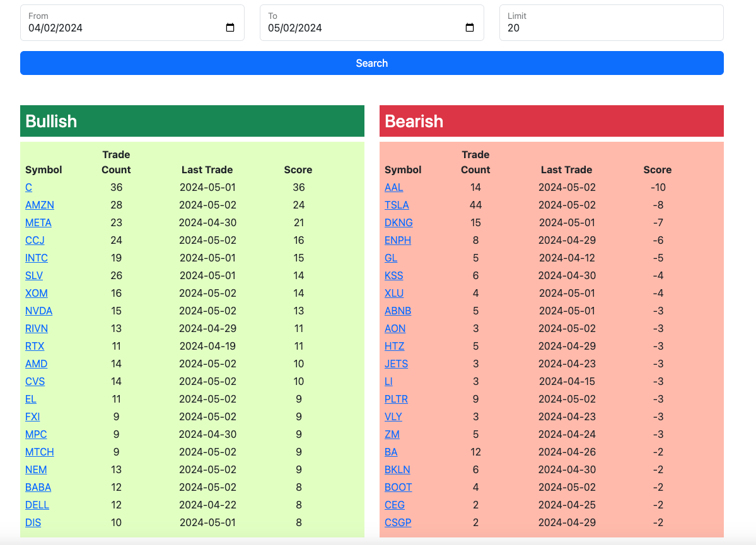Open the JETS bearish symbol link
The width and height of the screenshot is (756, 545).
tap(397, 364)
